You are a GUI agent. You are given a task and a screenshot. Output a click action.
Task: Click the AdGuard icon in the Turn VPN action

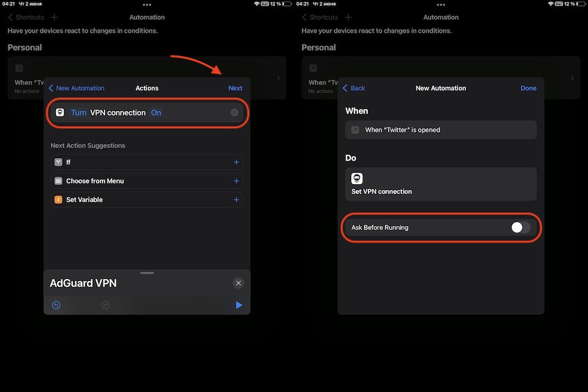[60, 112]
